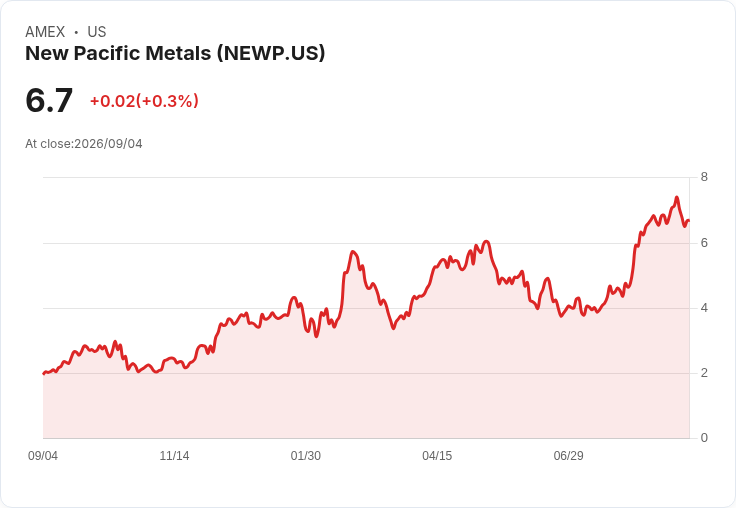Click the 6 y-axis price label
Screen dimensions: 736x508
[x=704, y=243]
